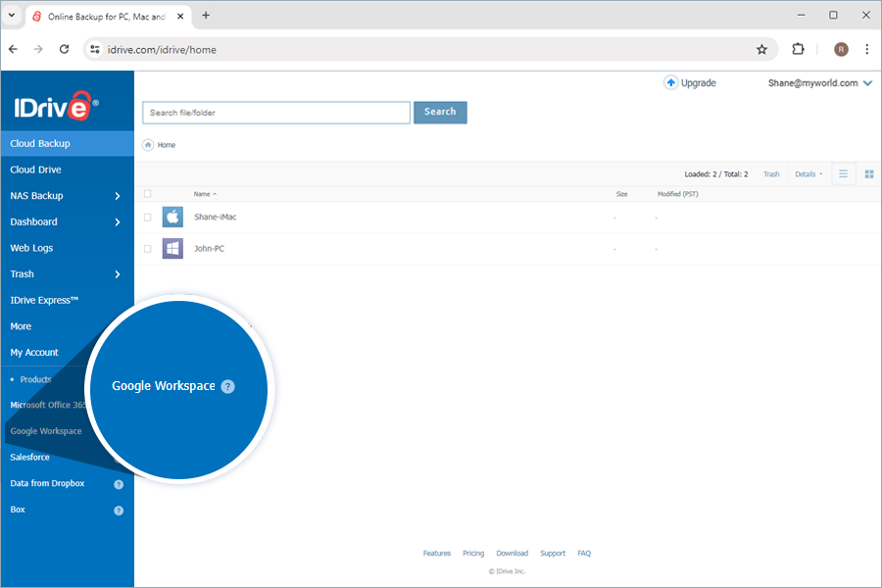
Task: Check the Shane-iMac checkbox
Action: click(147, 218)
